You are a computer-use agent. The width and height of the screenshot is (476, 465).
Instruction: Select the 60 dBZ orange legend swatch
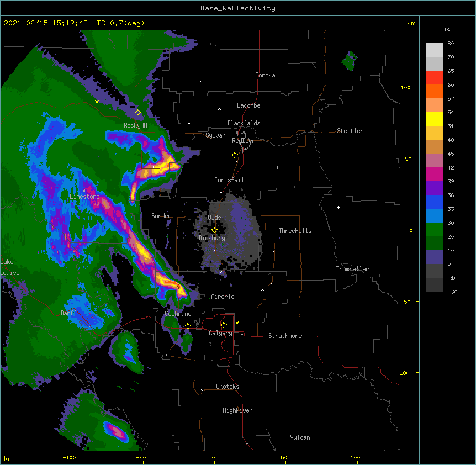coord(434,91)
